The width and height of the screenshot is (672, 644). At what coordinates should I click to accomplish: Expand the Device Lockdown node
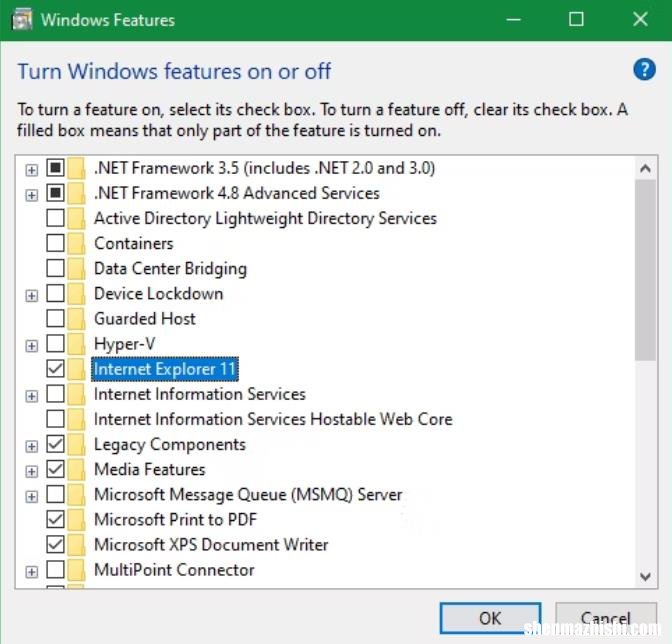pyautogui.click(x=31, y=296)
